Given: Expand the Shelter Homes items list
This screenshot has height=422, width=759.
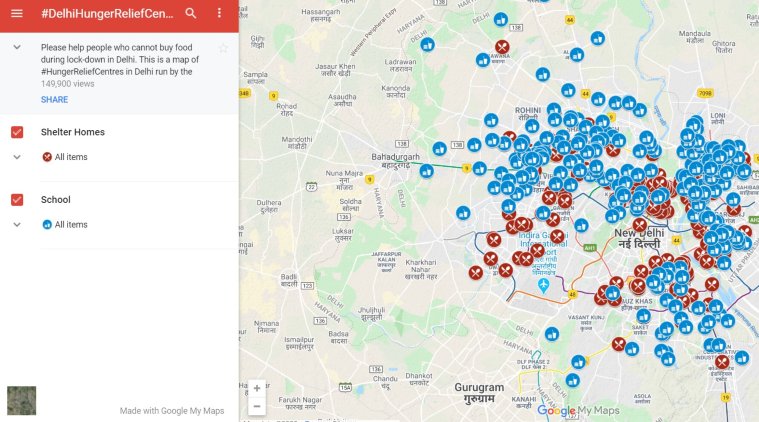Looking at the screenshot, I should (17, 157).
